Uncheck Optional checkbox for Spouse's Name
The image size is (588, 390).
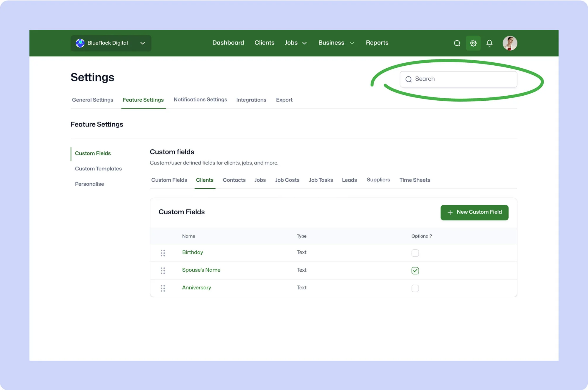[x=415, y=270]
